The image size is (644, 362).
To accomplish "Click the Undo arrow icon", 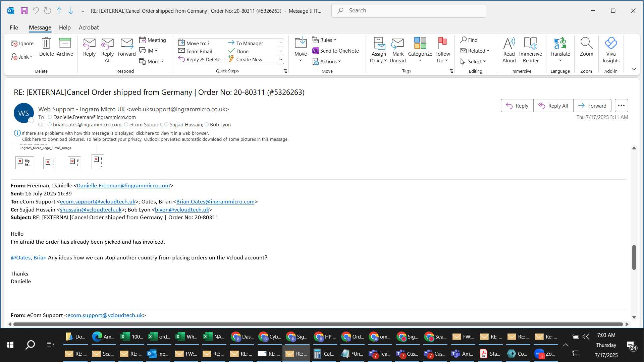I will (36, 11).
